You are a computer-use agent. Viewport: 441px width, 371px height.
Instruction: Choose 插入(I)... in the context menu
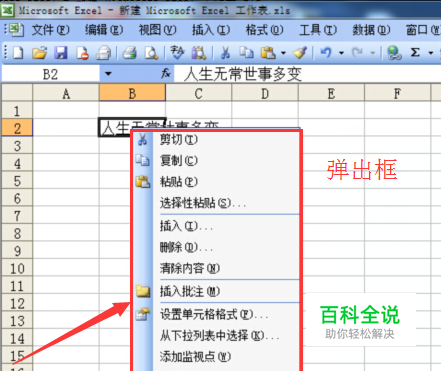click(217, 226)
